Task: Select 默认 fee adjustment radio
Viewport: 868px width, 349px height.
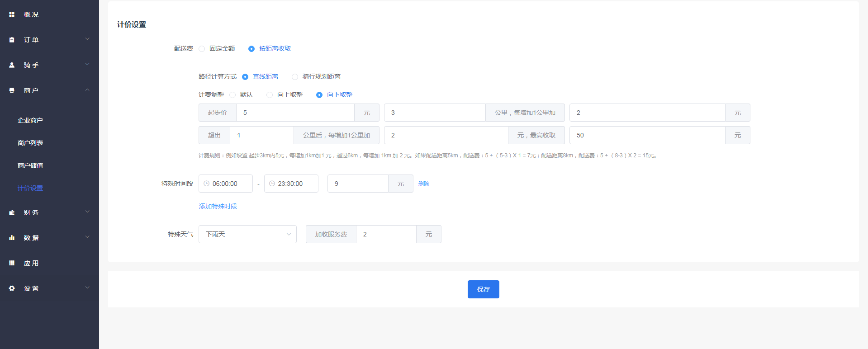Action: (x=232, y=95)
